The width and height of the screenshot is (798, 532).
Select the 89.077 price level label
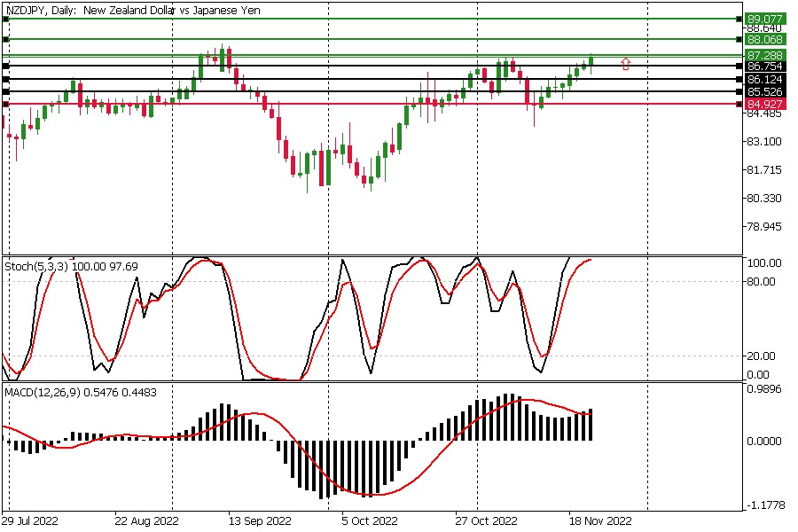764,20
